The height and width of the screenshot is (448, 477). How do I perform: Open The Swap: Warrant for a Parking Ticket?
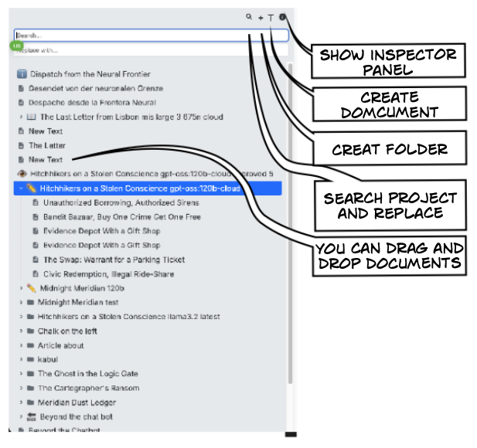pos(114,260)
